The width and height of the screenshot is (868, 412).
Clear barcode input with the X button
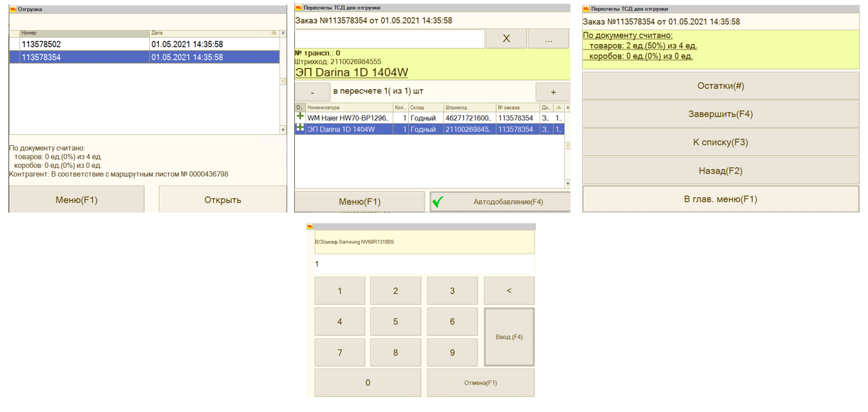click(x=507, y=39)
